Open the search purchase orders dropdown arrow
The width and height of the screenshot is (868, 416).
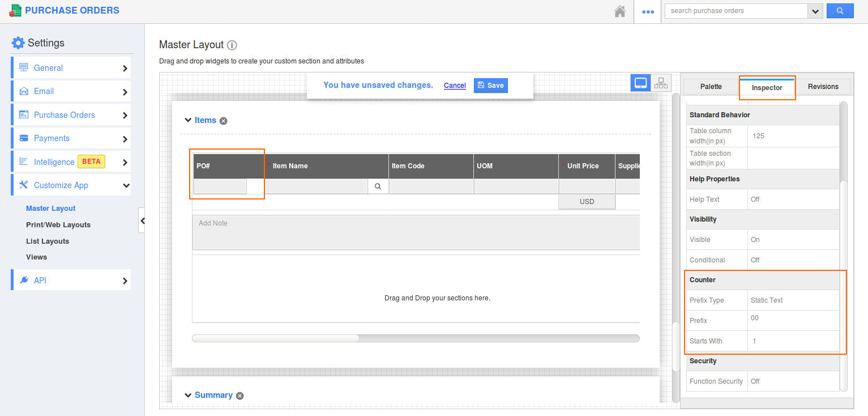[x=815, y=11]
